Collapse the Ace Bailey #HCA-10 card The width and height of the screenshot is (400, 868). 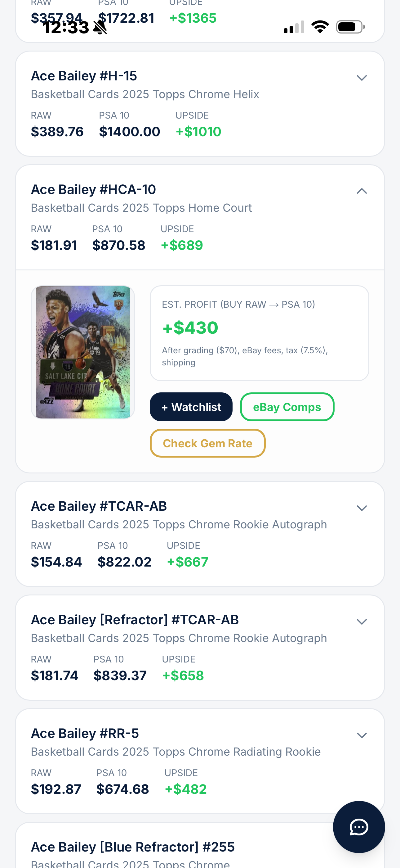coord(362,191)
